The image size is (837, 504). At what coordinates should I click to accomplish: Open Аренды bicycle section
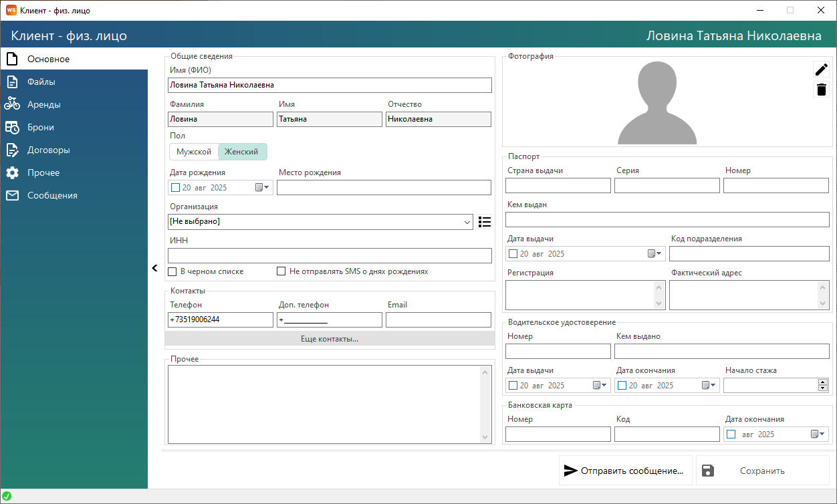pyautogui.click(x=44, y=104)
